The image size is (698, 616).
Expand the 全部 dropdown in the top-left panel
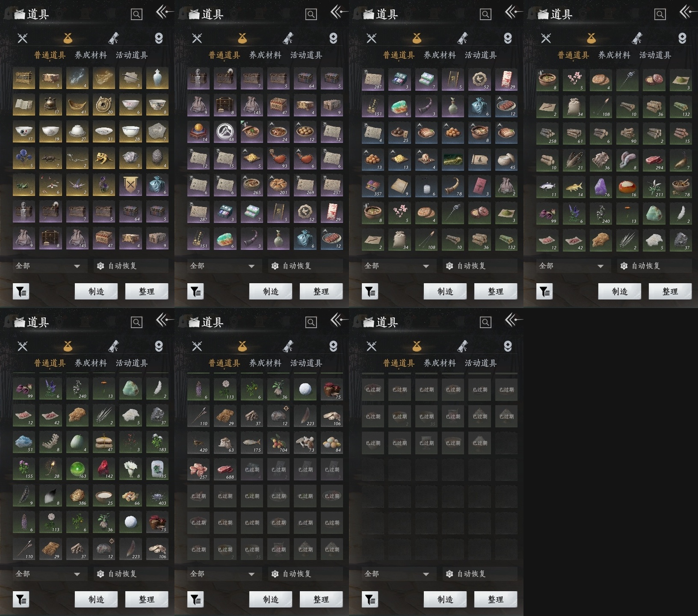click(x=48, y=266)
